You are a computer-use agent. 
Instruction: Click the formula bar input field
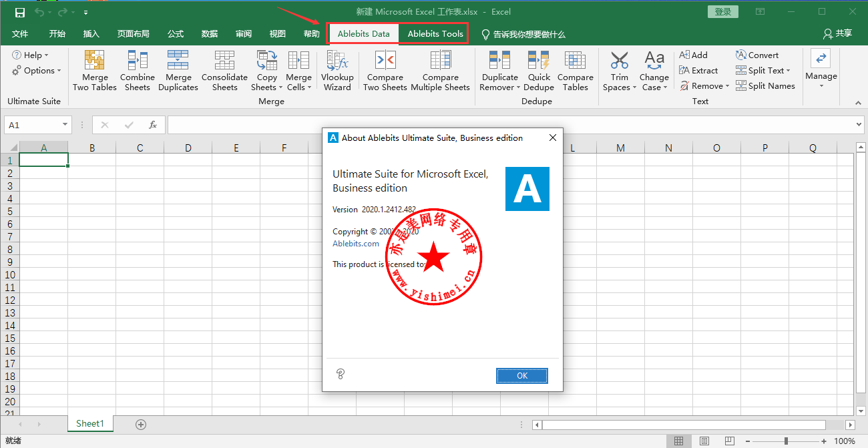[510, 125]
